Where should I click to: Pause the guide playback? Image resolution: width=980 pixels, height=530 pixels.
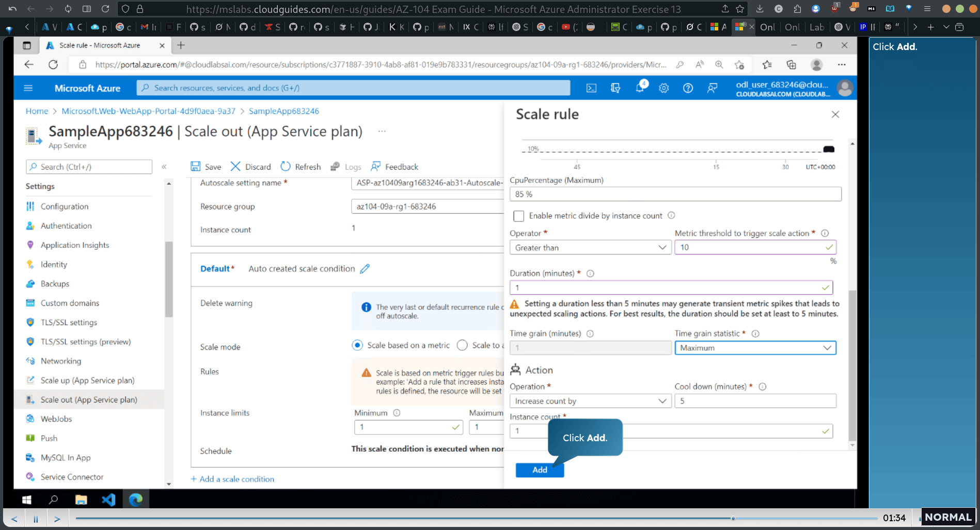tap(36, 519)
